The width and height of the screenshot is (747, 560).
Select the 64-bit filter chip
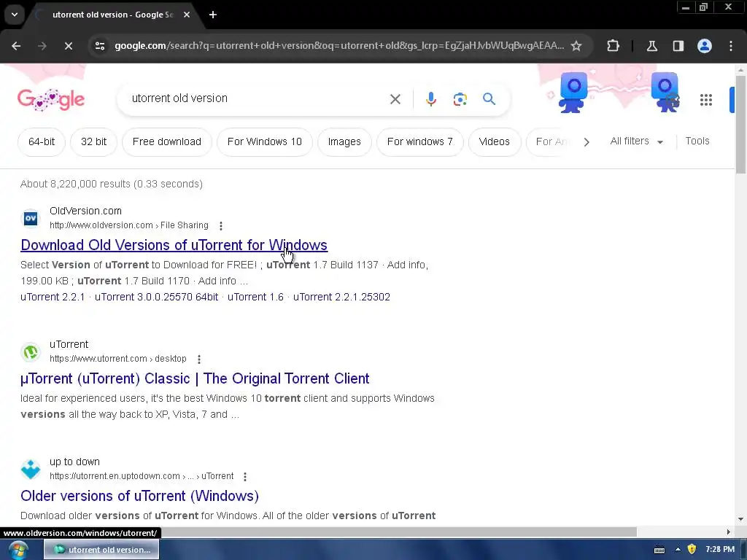(42, 142)
